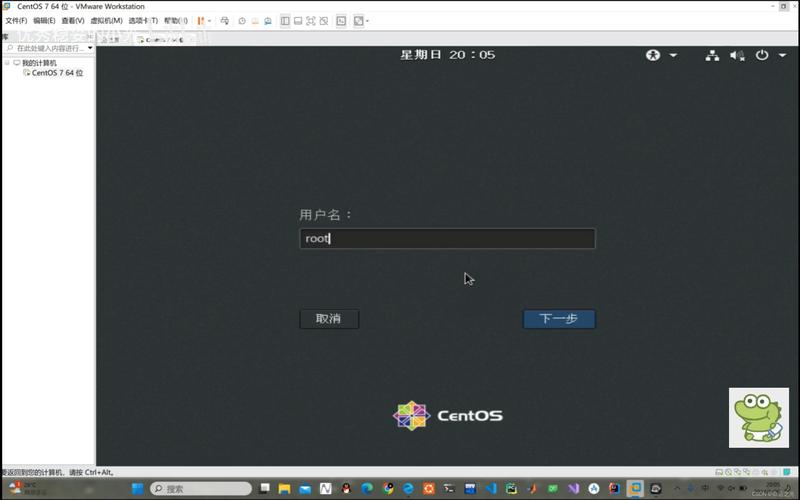Enter full screen mode via toolbar icon
This screenshot has height=500, width=800.
pos(310,21)
